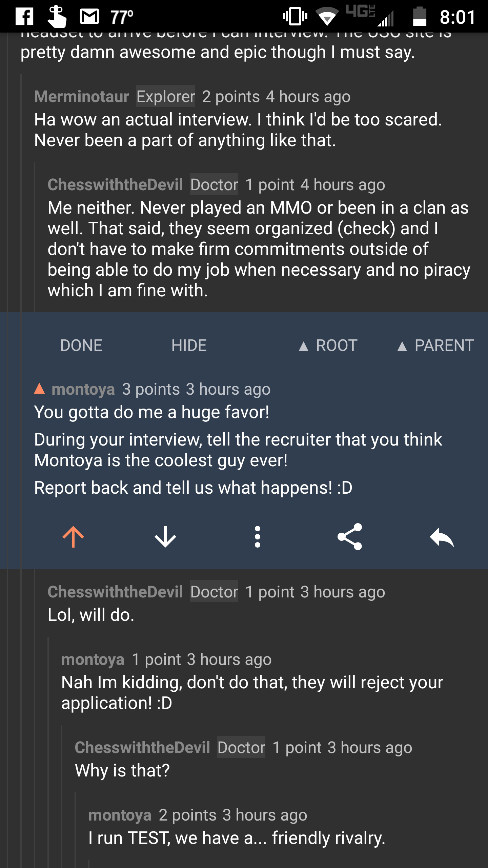488x868 pixels.
Task: Select HIDE to collapse comment
Action: coord(189,346)
